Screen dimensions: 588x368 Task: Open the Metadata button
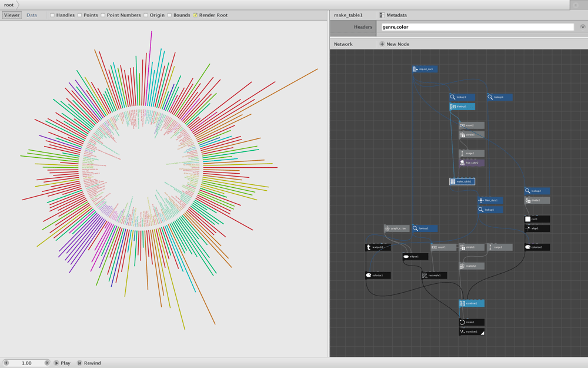[393, 15]
